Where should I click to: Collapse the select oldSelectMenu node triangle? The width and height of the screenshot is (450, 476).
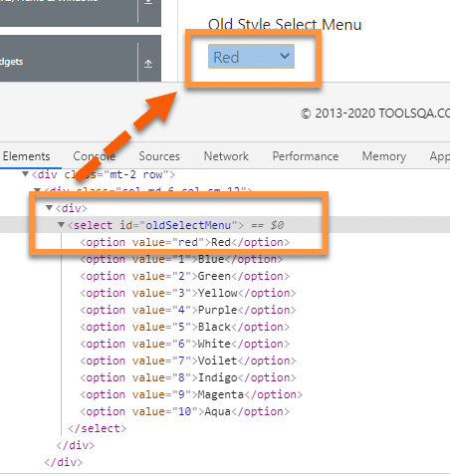tap(61, 225)
